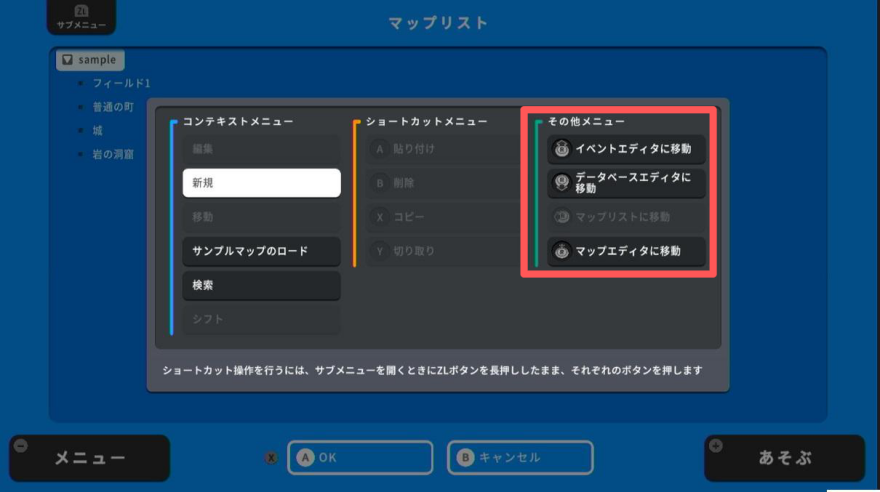Click the A icon on OK button
Screen dimensions: 880x492
305,458
